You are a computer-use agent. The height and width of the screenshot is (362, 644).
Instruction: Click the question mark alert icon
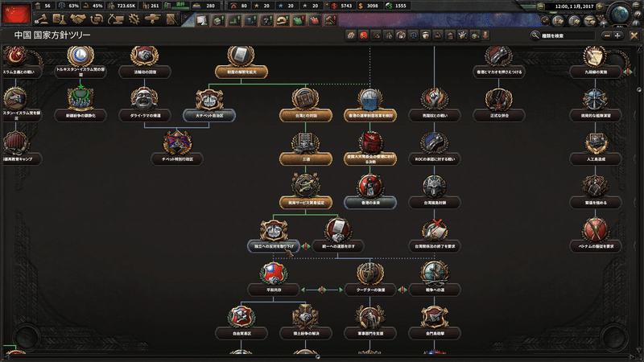pyautogui.click(x=266, y=20)
